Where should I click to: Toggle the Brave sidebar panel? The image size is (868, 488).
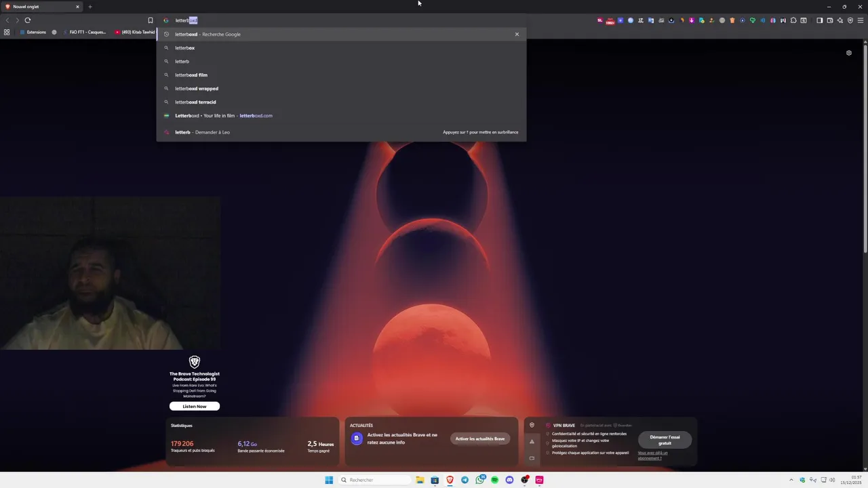[819, 20]
